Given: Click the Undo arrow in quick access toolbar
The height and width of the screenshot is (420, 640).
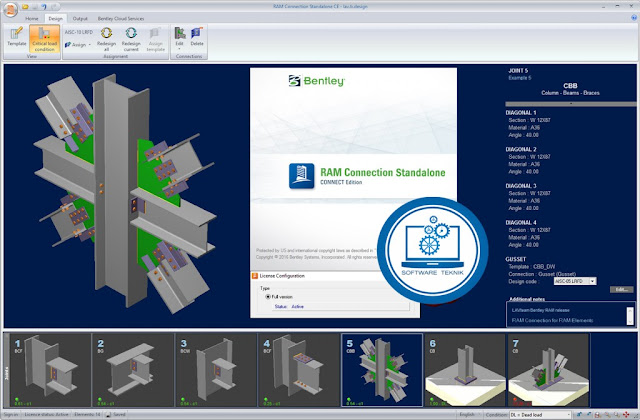Looking at the screenshot, I should point(44,7).
